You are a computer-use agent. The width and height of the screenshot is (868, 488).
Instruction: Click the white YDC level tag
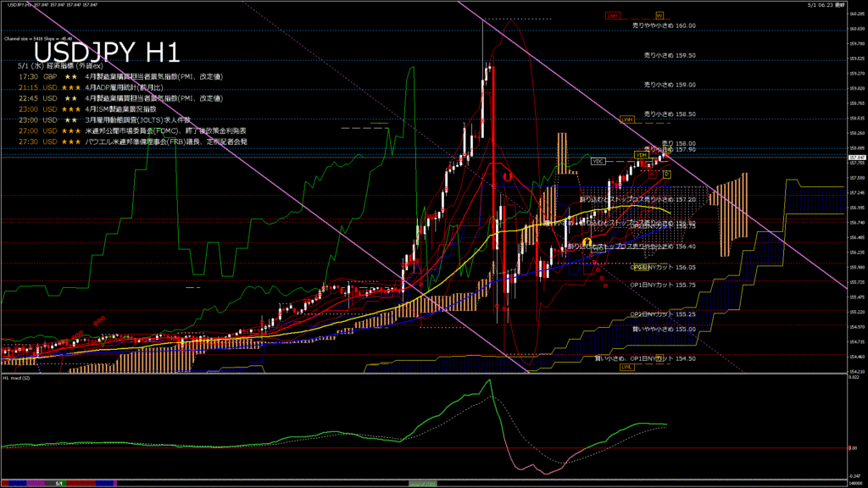(598, 162)
